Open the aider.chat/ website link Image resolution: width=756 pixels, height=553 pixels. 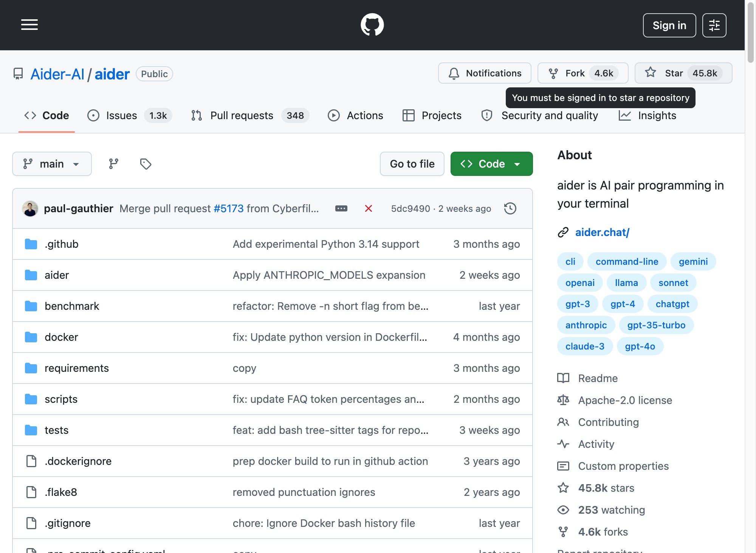(602, 232)
